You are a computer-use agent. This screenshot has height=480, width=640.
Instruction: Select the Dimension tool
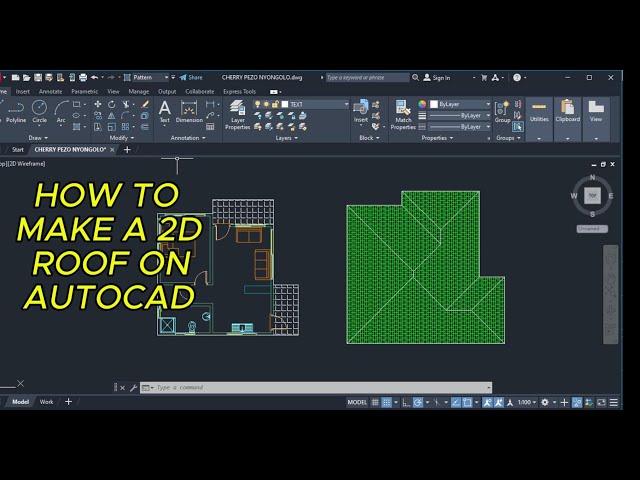coord(189,111)
